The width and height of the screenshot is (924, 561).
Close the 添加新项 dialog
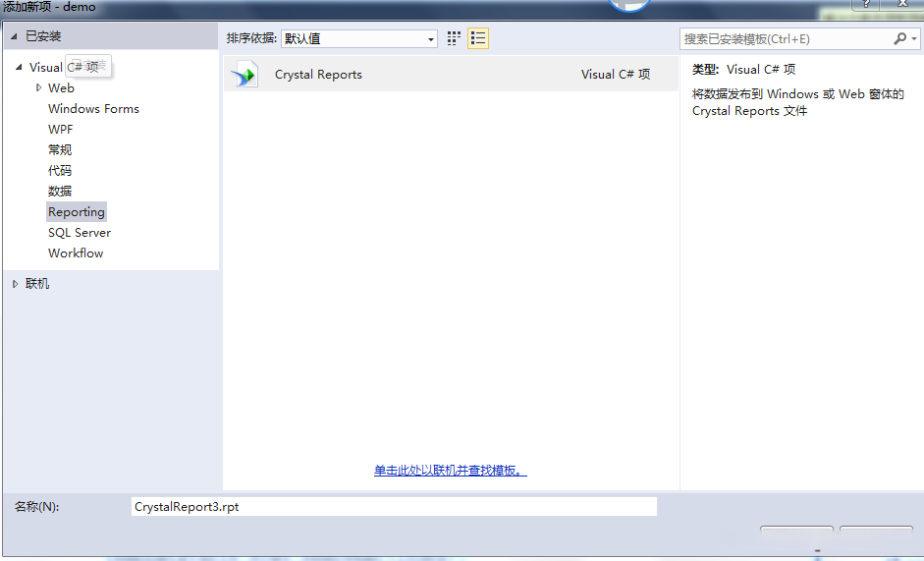coord(902,4)
